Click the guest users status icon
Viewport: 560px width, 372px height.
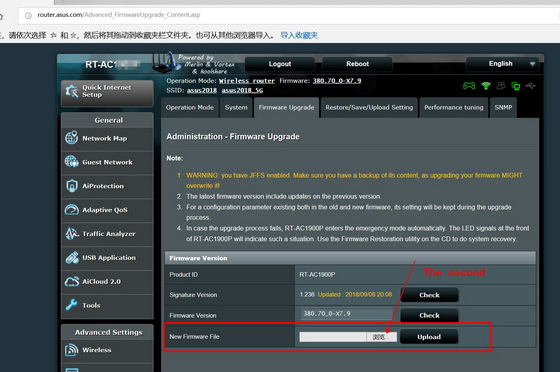(501, 86)
